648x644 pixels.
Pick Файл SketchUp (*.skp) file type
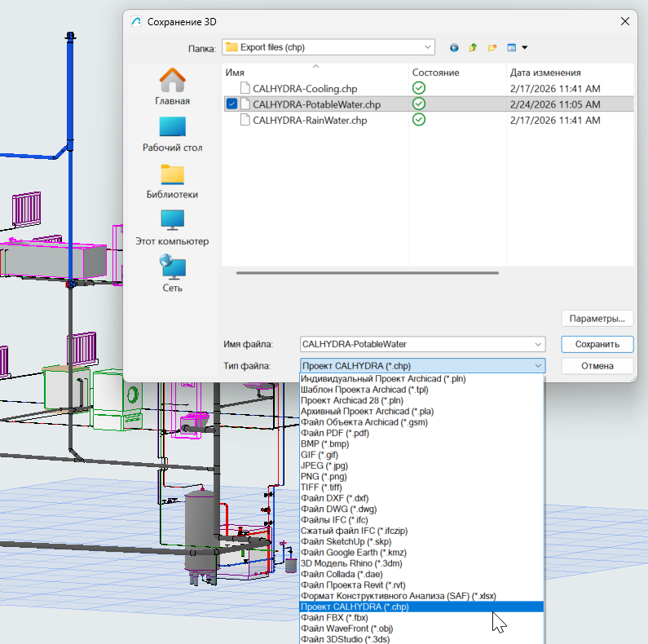pos(346,541)
